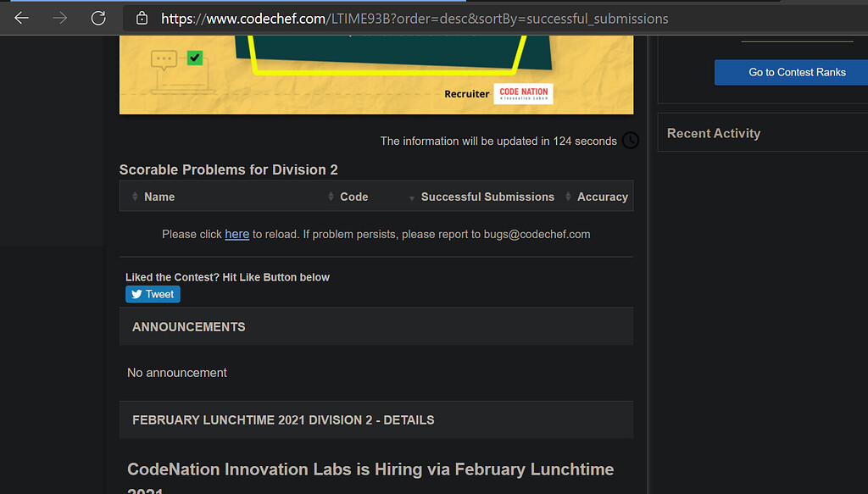The image size is (868, 494).
Task: Click the sort arrows beside the Name column
Action: coord(136,196)
